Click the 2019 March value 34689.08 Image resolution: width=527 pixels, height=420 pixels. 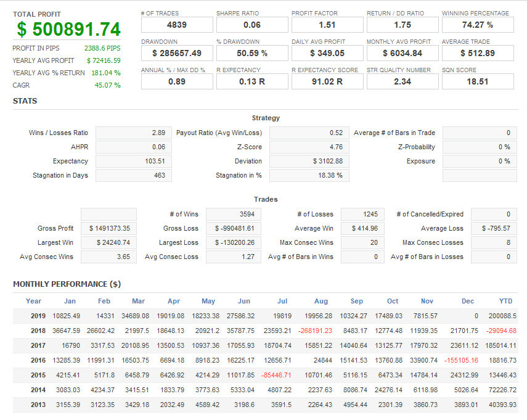tap(136, 316)
